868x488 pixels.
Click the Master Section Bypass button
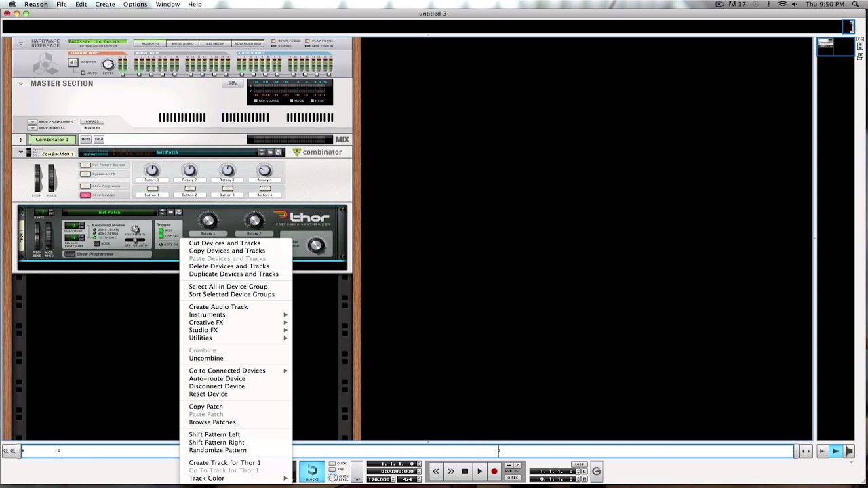tap(92, 121)
